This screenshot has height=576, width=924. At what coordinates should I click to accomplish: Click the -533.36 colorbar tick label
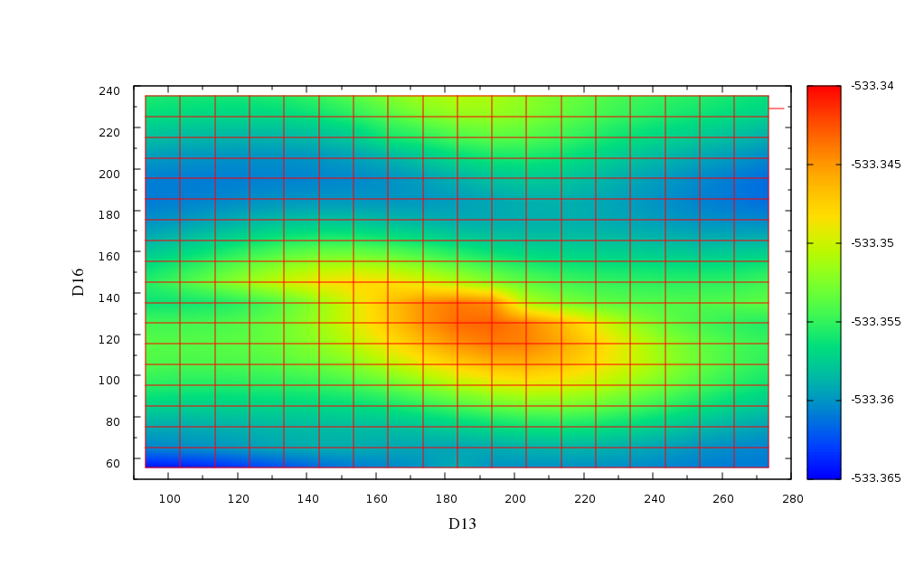872,400
